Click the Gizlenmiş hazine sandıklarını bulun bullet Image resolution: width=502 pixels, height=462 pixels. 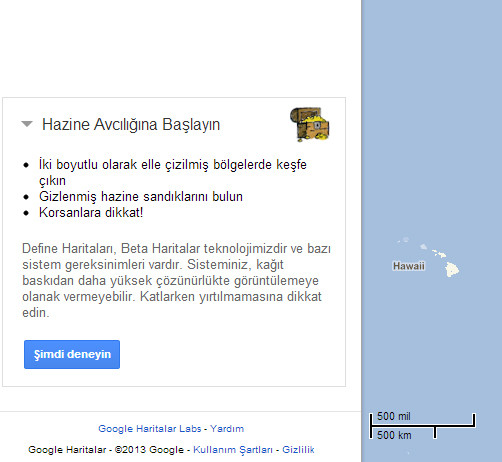point(141,197)
